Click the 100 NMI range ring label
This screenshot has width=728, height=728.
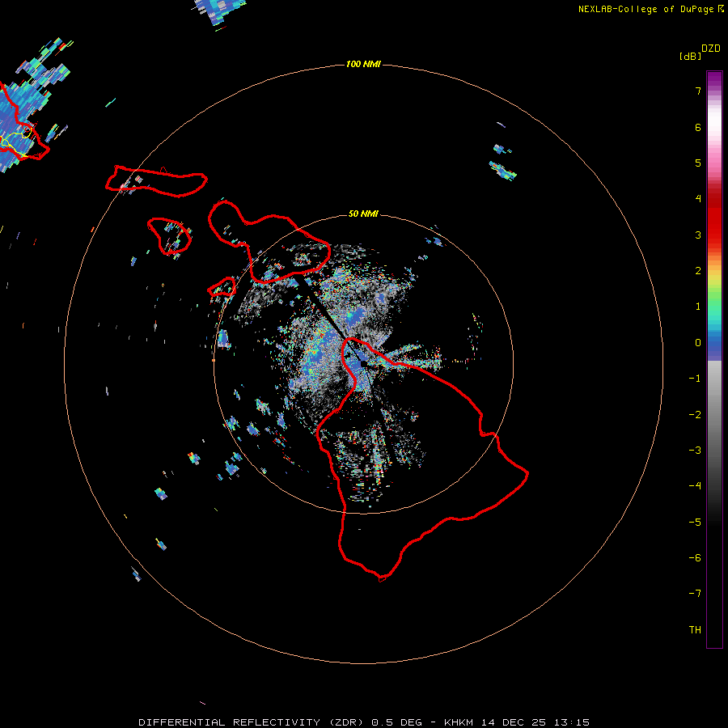pyautogui.click(x=363, y=64)
